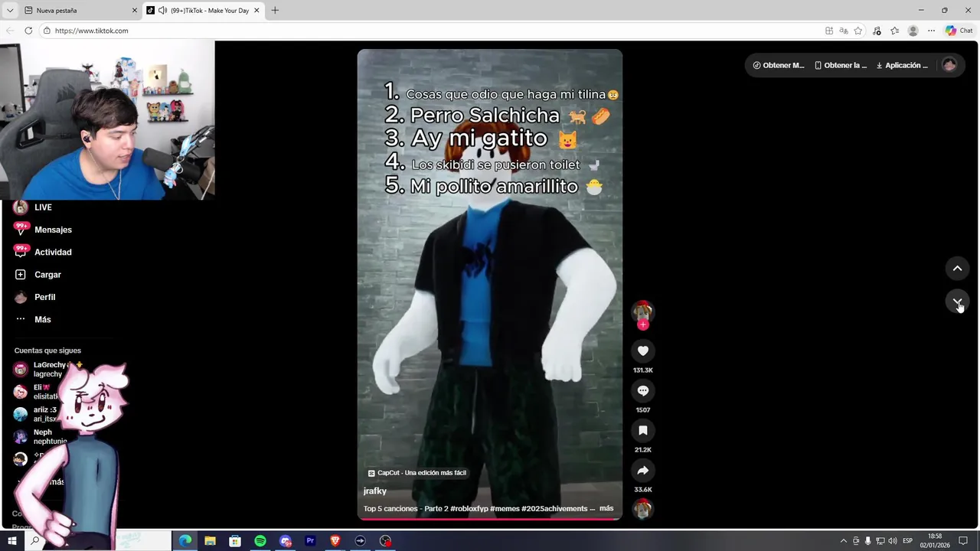Open a new browser tab with plus

275,11
